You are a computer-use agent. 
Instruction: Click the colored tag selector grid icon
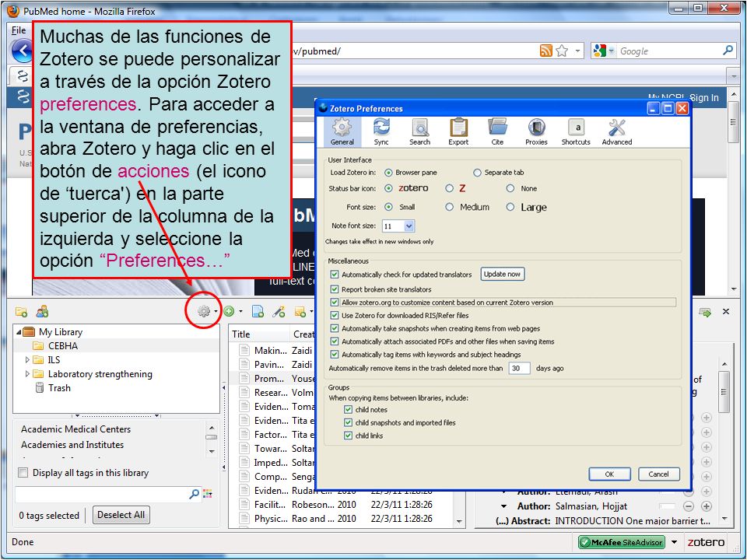tap(208, 494)
